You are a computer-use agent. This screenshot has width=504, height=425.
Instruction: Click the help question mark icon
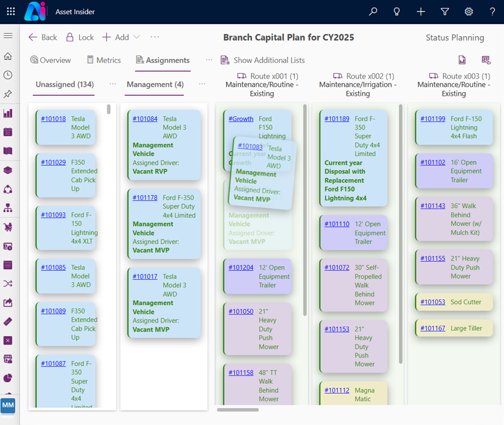pos(493,12)
